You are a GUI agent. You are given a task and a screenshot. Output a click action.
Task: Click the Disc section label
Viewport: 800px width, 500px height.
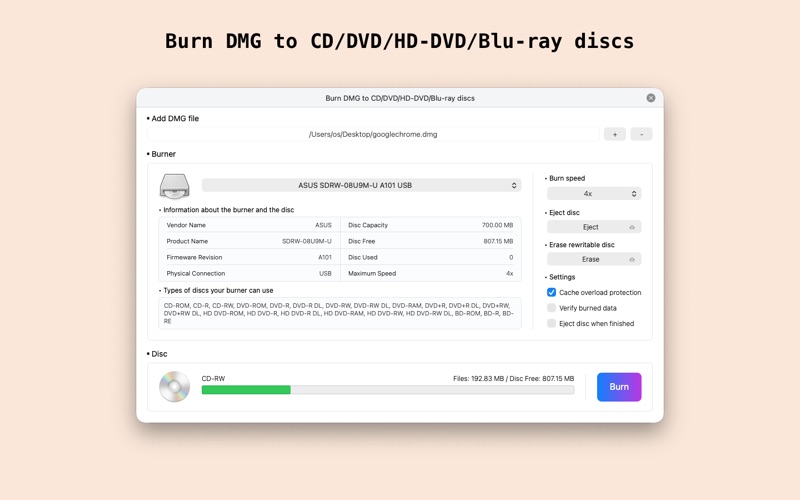(x=157, y=354)
